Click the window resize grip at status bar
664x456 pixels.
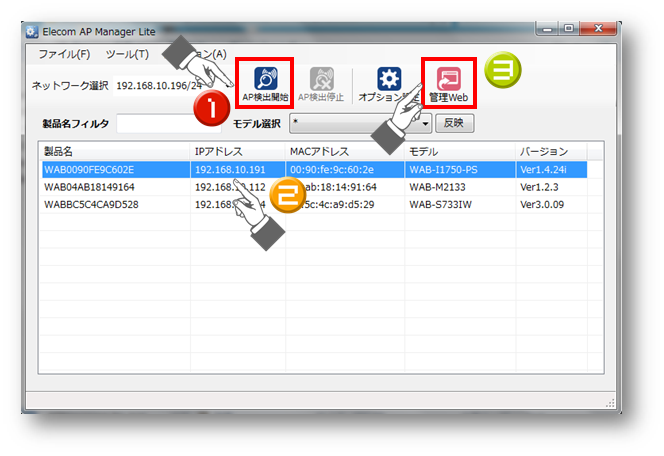[x=610, y=403]
